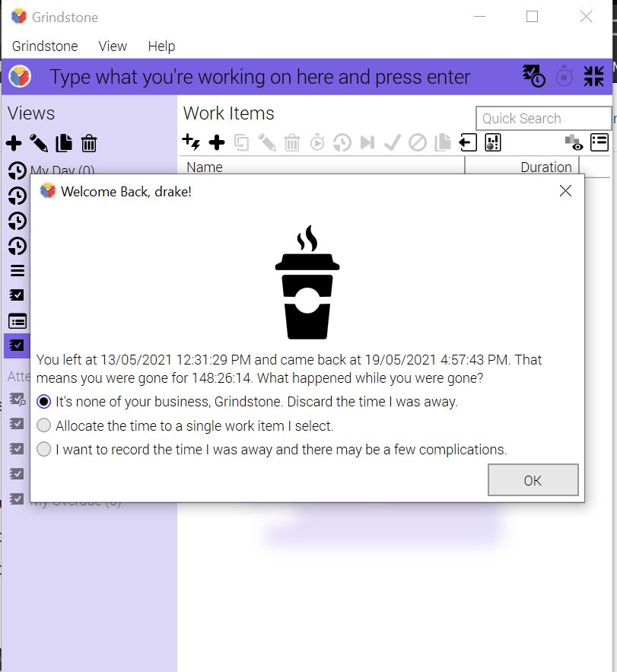Click the compact mode arrows icon in purple bar
Viewport: 617px width, 672px height.
tap(593, 76)
